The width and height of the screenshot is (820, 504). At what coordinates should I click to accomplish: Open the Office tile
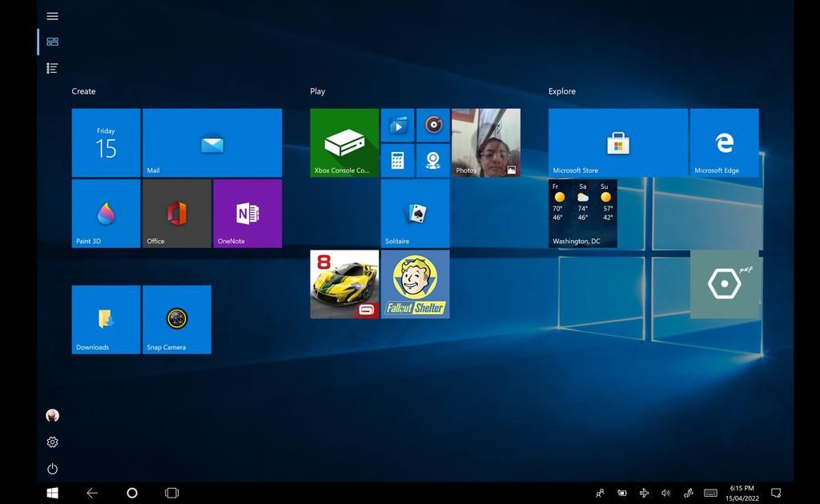click(177, 214)
